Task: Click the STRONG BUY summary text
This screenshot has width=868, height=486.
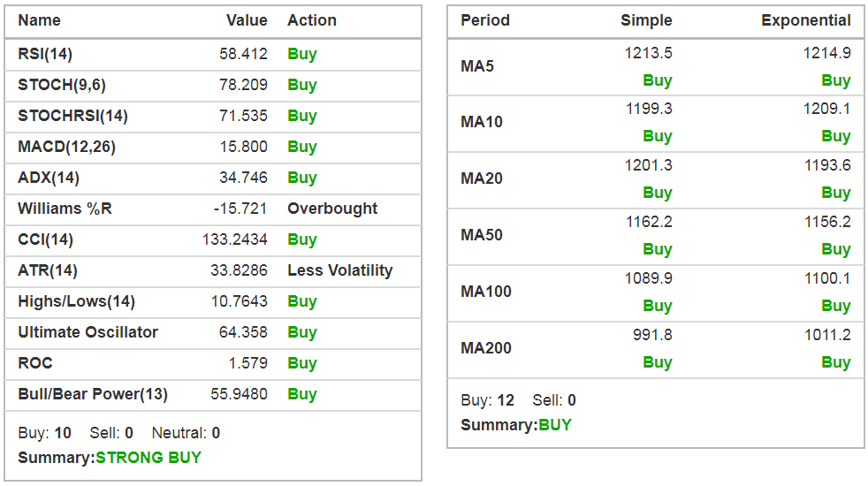Action: pyautogui.click(x=148, y=458)
